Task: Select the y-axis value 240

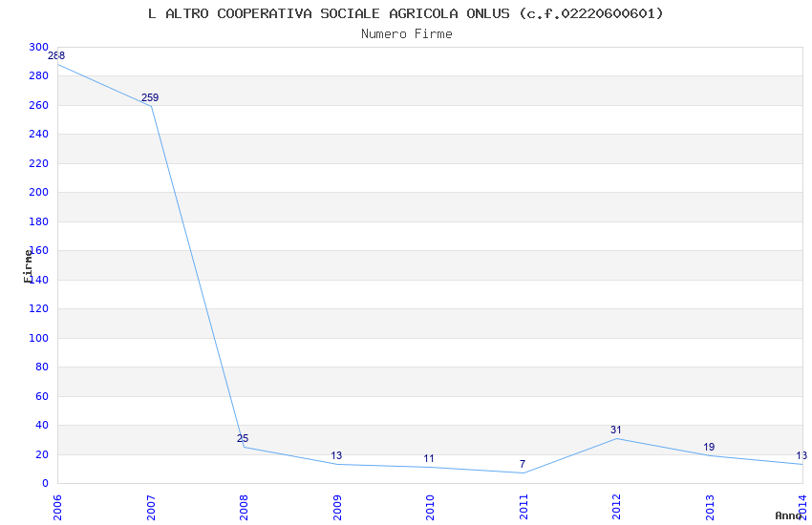Action: point(39,134)
